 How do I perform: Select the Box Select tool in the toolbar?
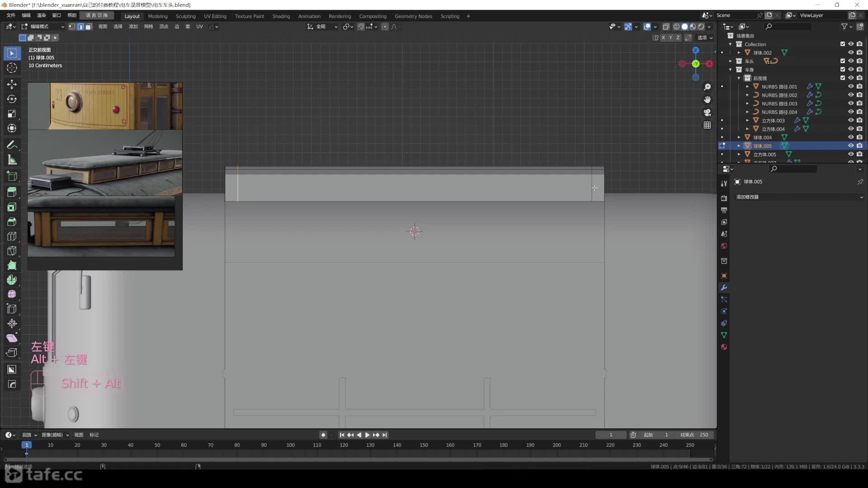[x=12, y=53]
